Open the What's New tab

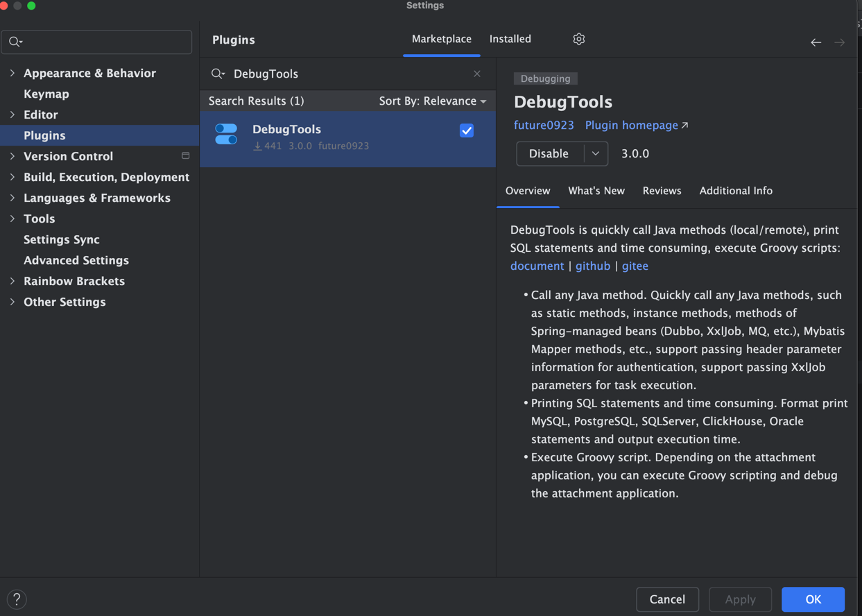click(596, 191)
